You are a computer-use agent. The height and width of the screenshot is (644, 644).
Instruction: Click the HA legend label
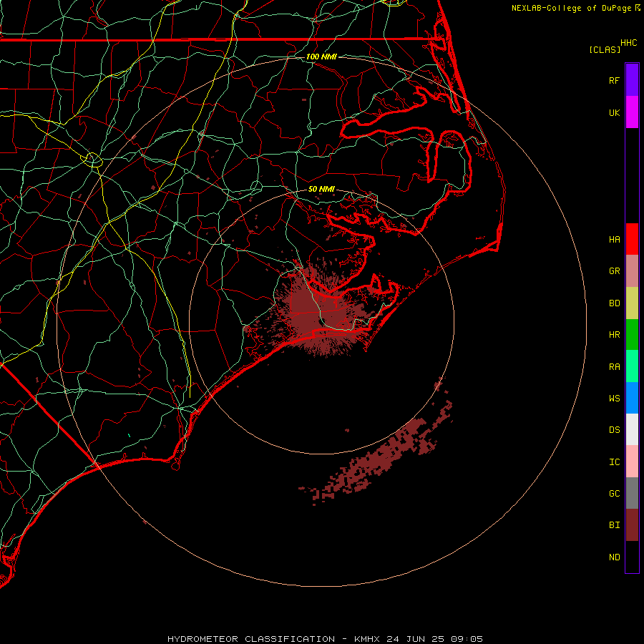point(614,240)
